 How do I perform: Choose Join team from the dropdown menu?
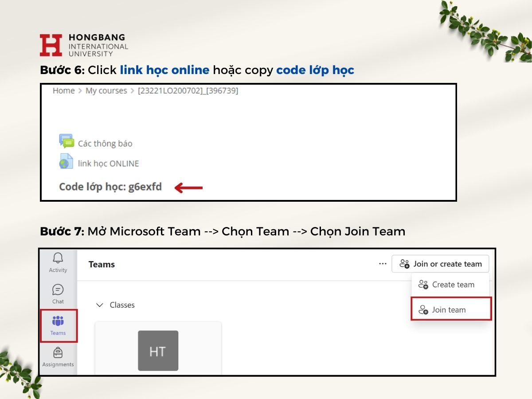[451, 309]
